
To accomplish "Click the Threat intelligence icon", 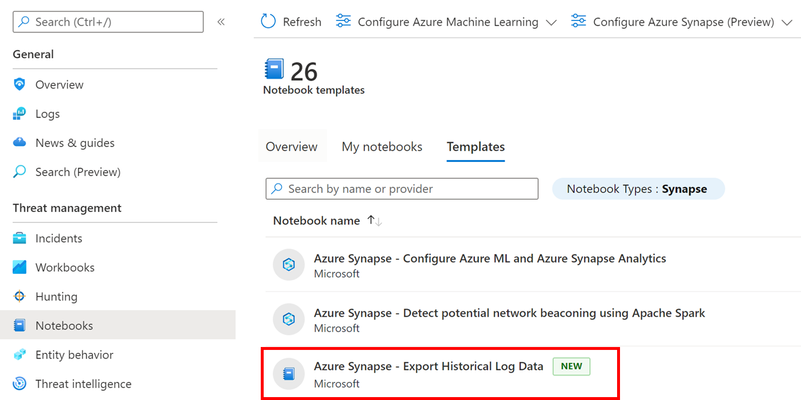I will 19,384.
